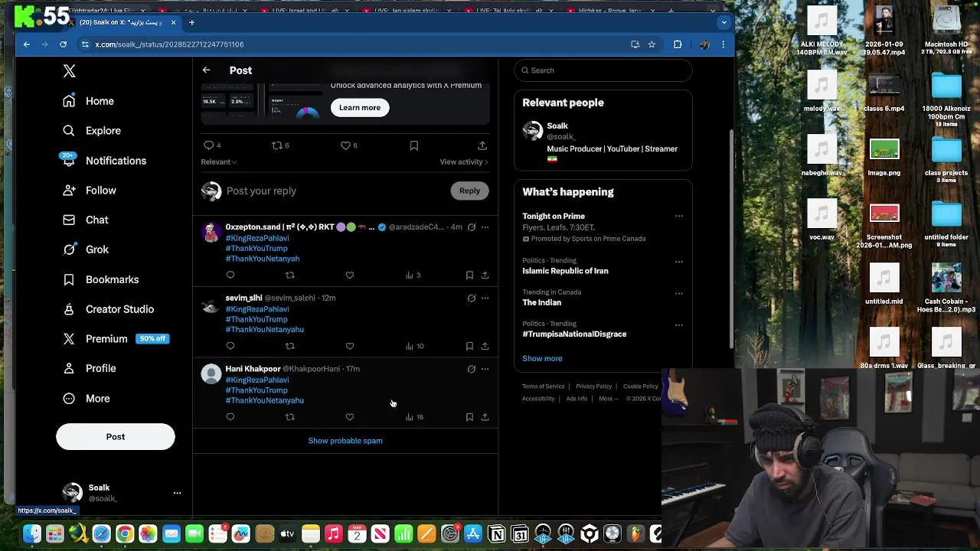This screenshot has width=980, height=551.
Task: Bookmark page with Chrome star icon
Action: pyautogui.click(x=652, y=44)
